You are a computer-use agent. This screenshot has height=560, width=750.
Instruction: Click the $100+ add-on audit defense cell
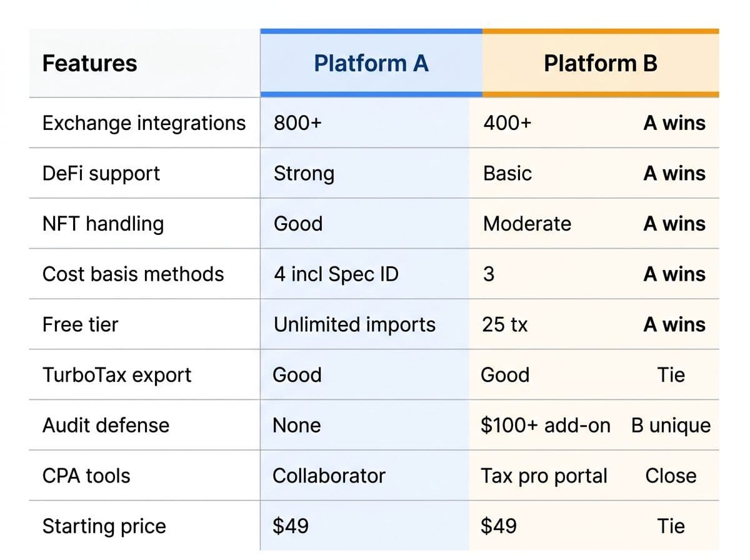[546, 426]
